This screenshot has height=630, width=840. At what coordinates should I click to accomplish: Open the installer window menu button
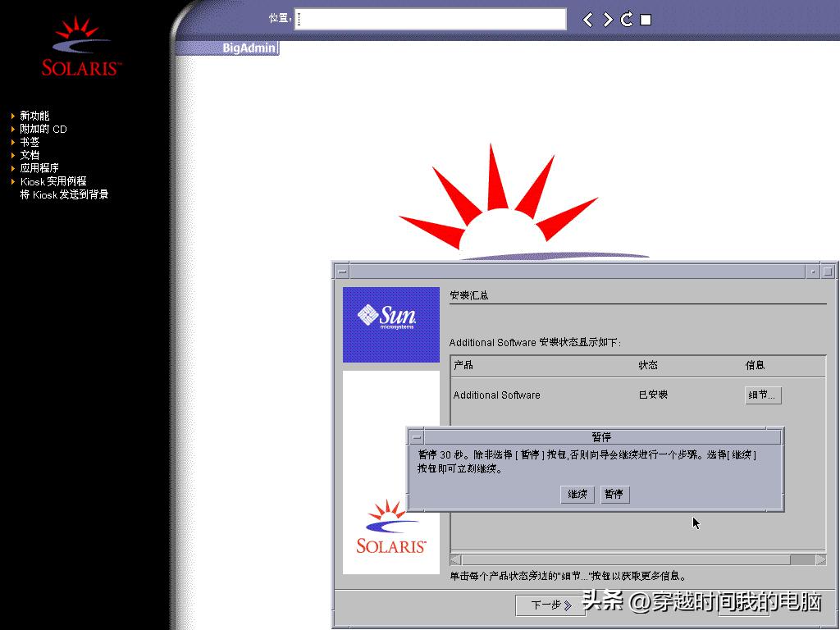click(x=342, y=272)
